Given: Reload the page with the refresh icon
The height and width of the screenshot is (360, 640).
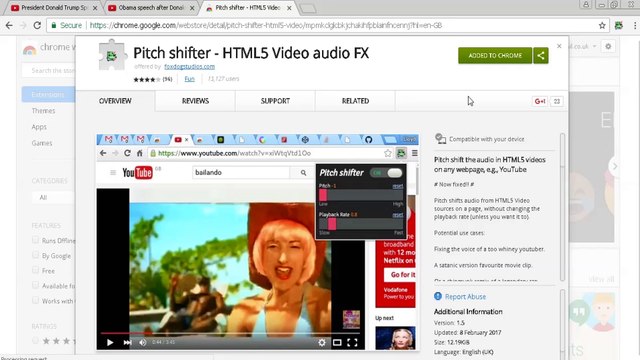Looking at the screenshot, I should click(x=37, y=25).
